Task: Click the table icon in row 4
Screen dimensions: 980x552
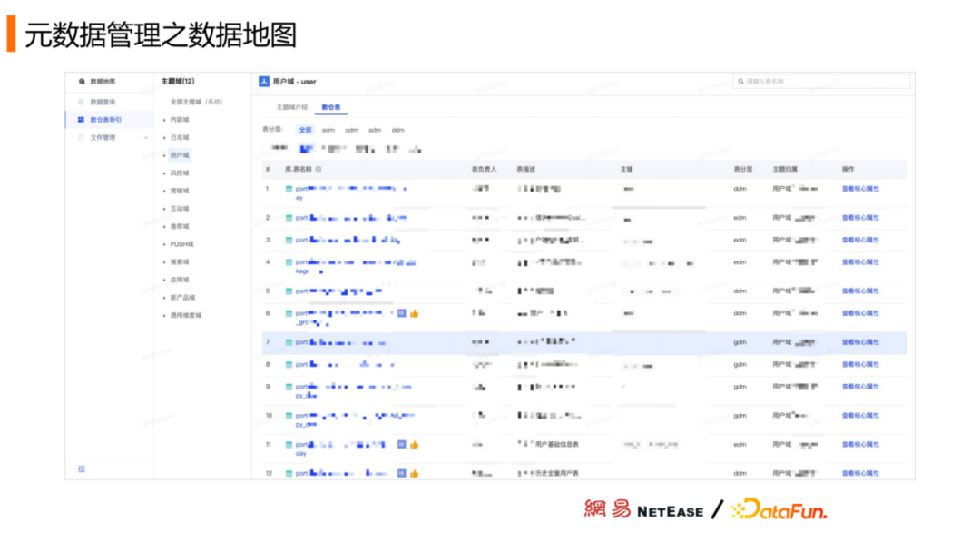Action: (289, 262)
